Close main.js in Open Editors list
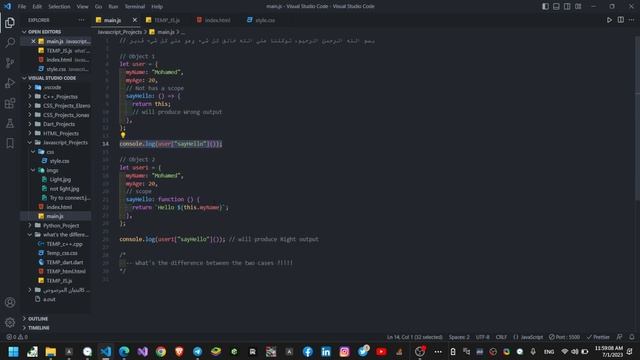This screenshot has width=640, height=360. 33,41
